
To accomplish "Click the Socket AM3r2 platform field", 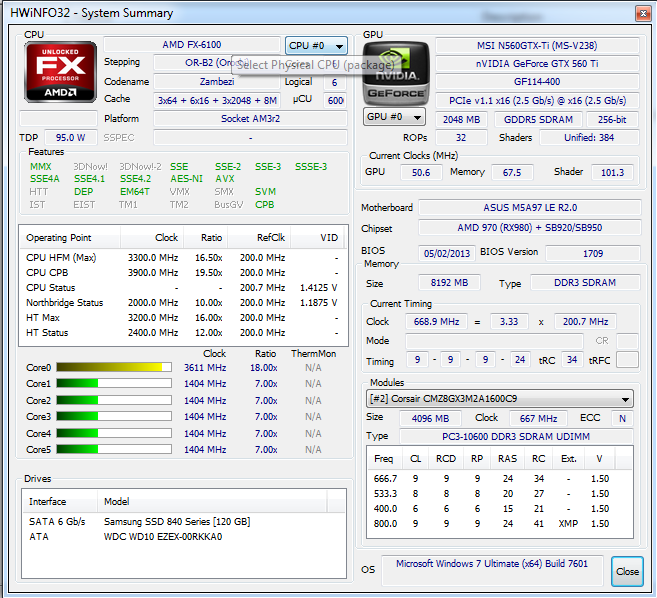I will coord(250,119).
